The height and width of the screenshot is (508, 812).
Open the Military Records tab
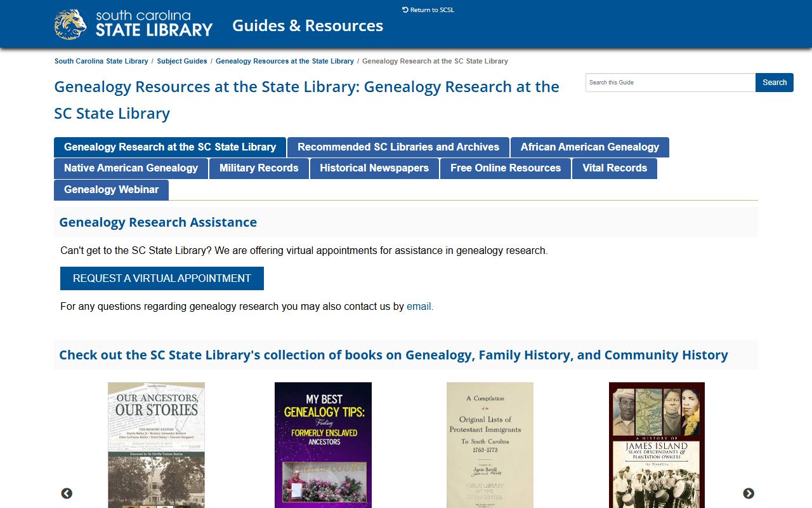[x=259, y=168]
